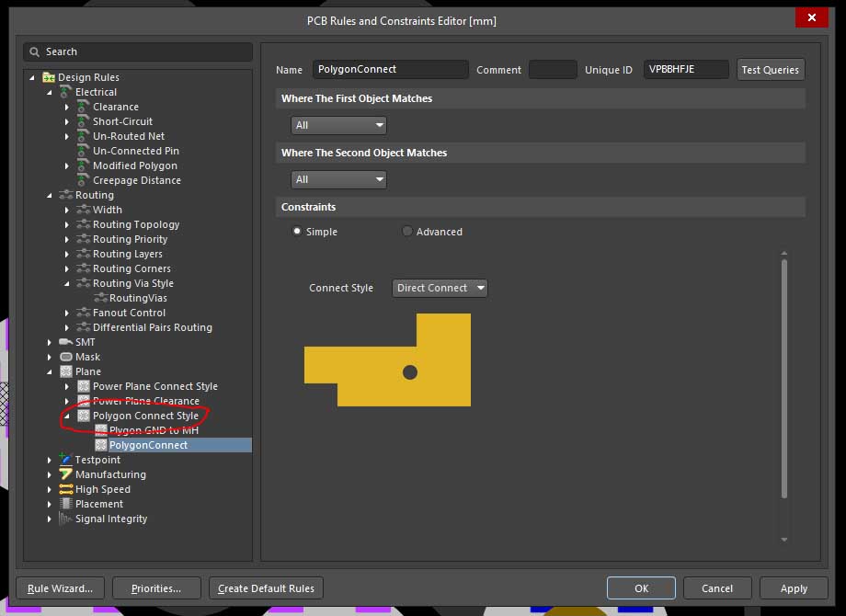Image resolution: width=846 pixels, height=616 pixels.
Task: Select the RoutingVias rule item
Action: coord(137,298)
